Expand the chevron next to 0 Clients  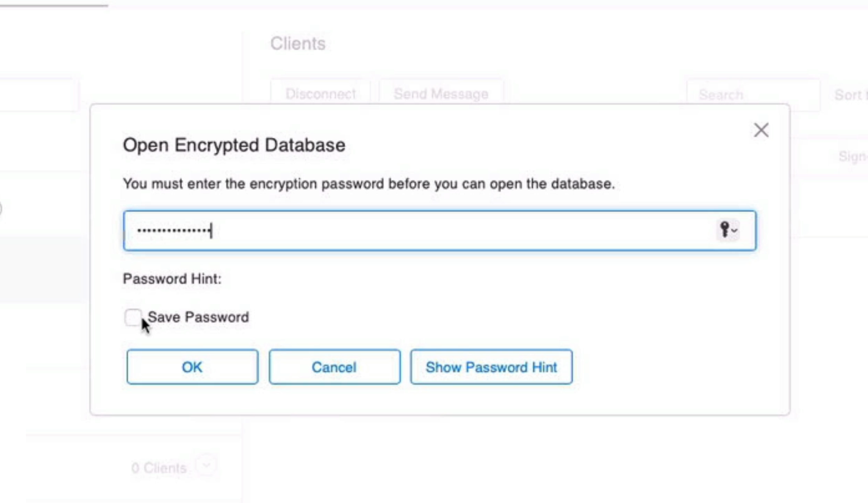click(x=206, y=467)
